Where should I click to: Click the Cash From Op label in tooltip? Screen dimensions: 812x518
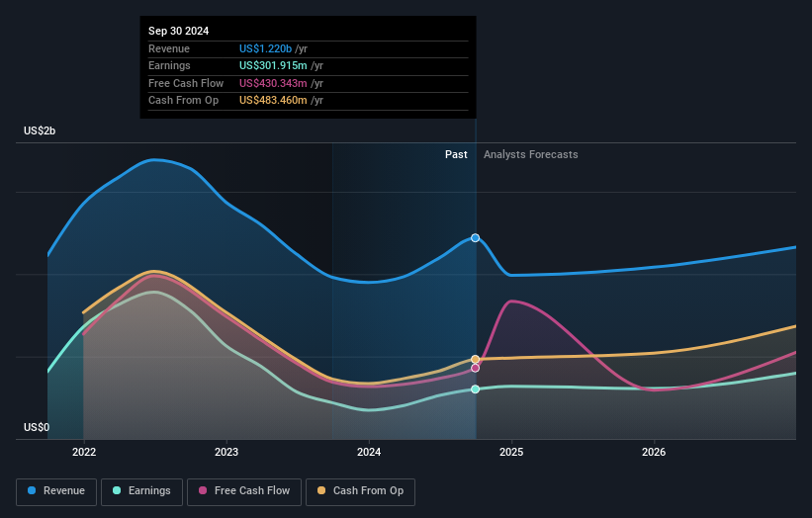click(183, 101)
